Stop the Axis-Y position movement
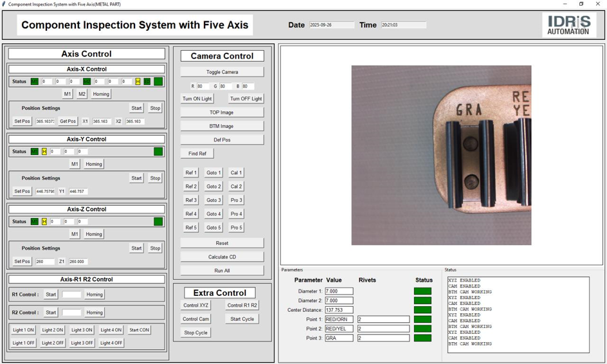Screen dimensions: 607x364 155,178
